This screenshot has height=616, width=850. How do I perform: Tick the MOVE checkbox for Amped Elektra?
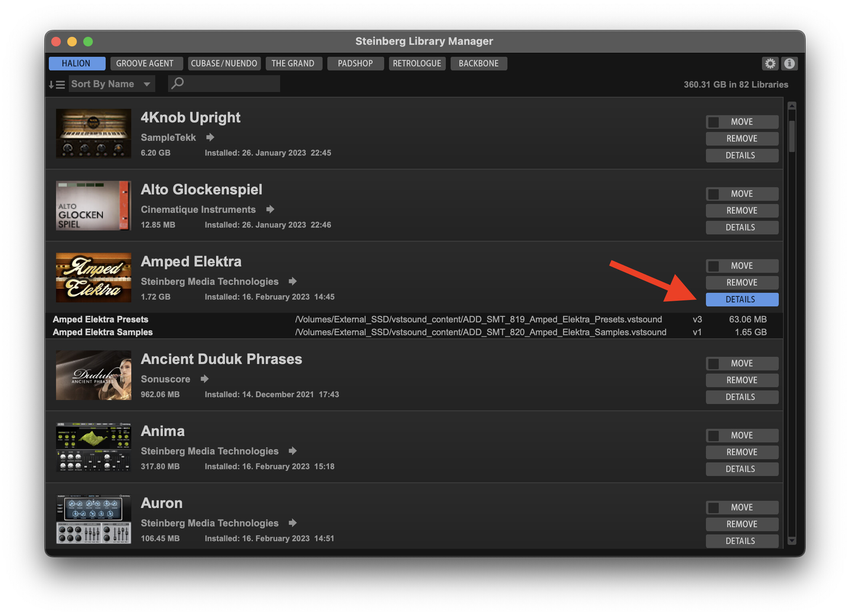tap(714, 266)
